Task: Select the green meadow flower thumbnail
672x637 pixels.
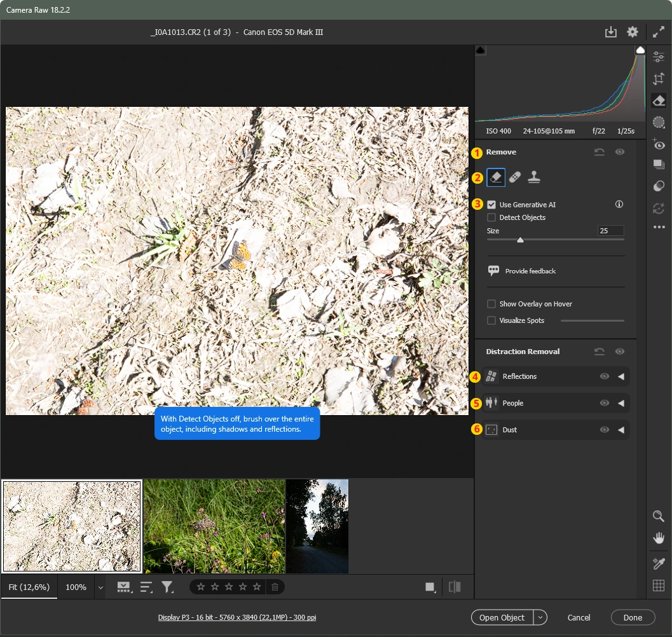Action: pos(214,526)
